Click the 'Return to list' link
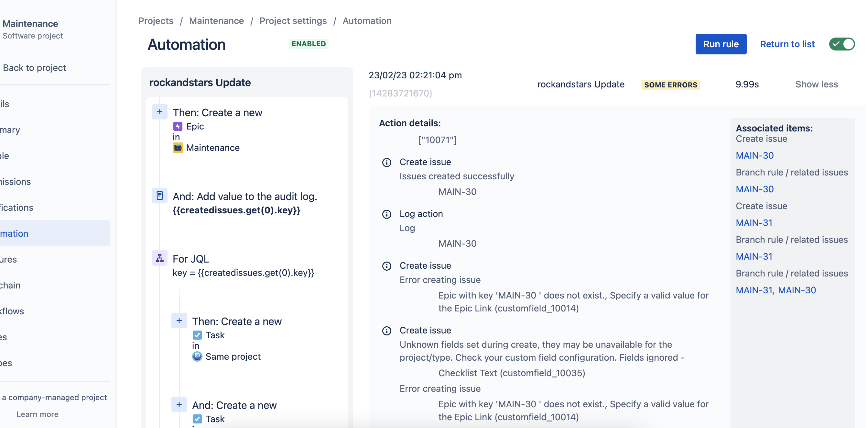868x428 pixels. coord(787,44)
